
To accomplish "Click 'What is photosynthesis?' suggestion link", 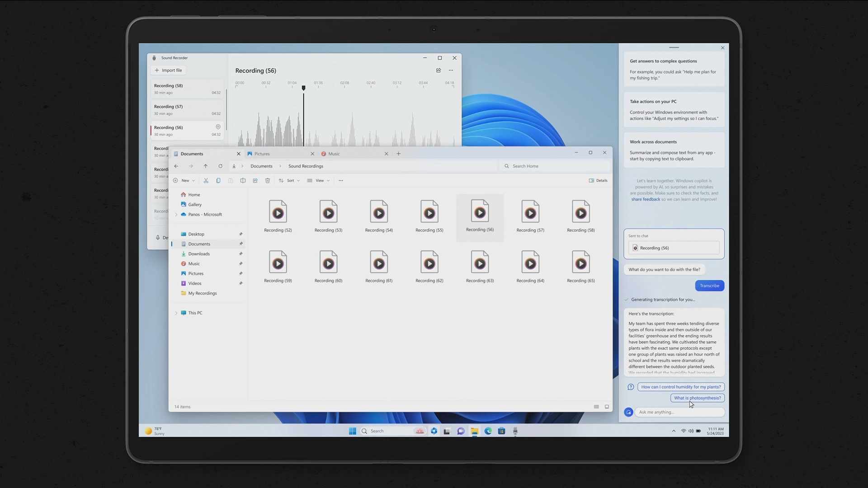I will click(698, 398).
